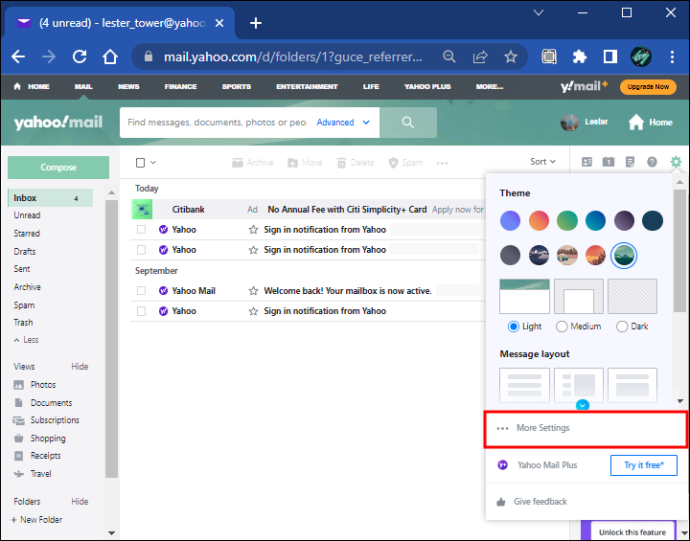Select the Medium theme radio button
690x541 pixels.
coord(562,327)
